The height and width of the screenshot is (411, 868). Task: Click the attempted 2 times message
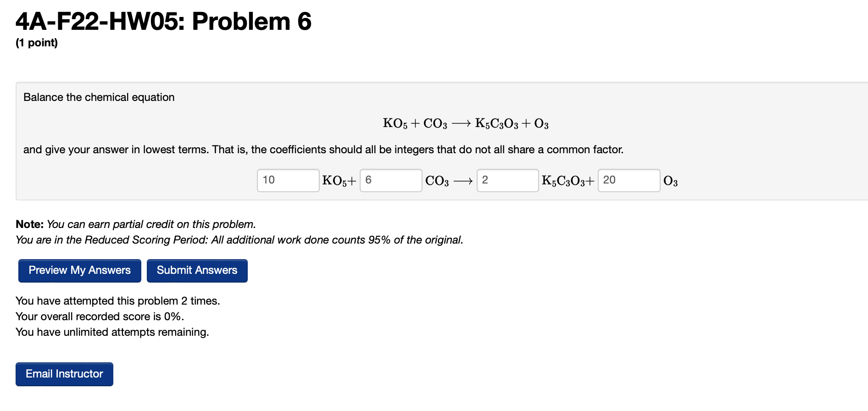click(x=118, y=301)
